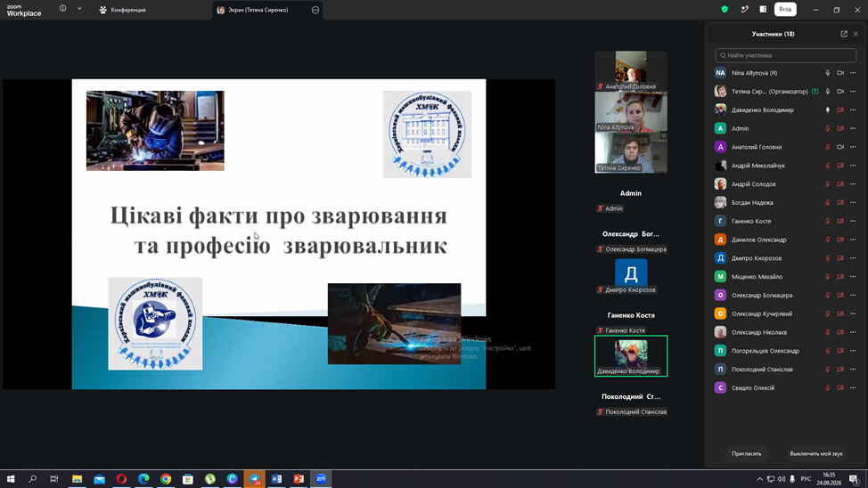Open more options for Свидло Олексій
The height and width of the screenshot is (488, 868).
point(853,388)
